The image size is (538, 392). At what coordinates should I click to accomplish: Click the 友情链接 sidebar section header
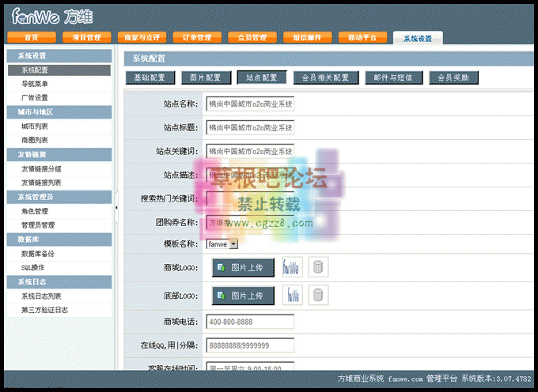pyautogui.click(x=59, y=155)
